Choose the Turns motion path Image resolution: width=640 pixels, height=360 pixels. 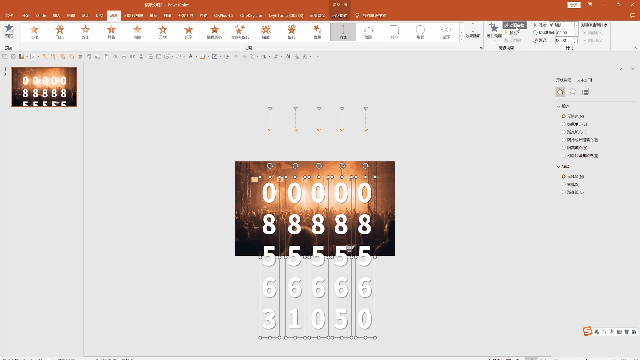pos(394,32)
